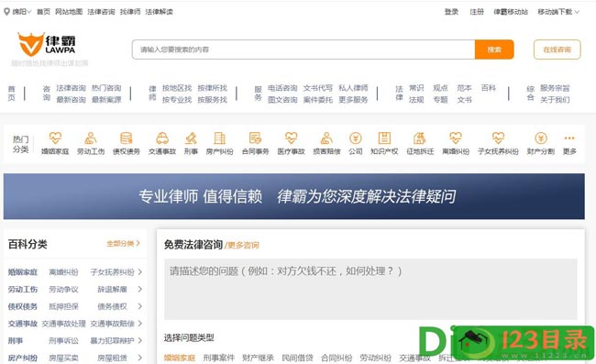Select 劳动纠纷 as the question type

[x=376, y=358]
